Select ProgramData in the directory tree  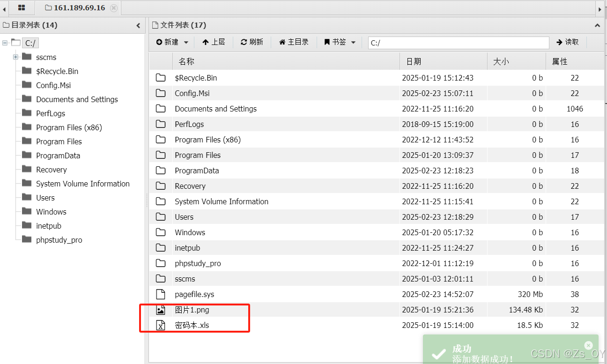[x=58, y=156]
